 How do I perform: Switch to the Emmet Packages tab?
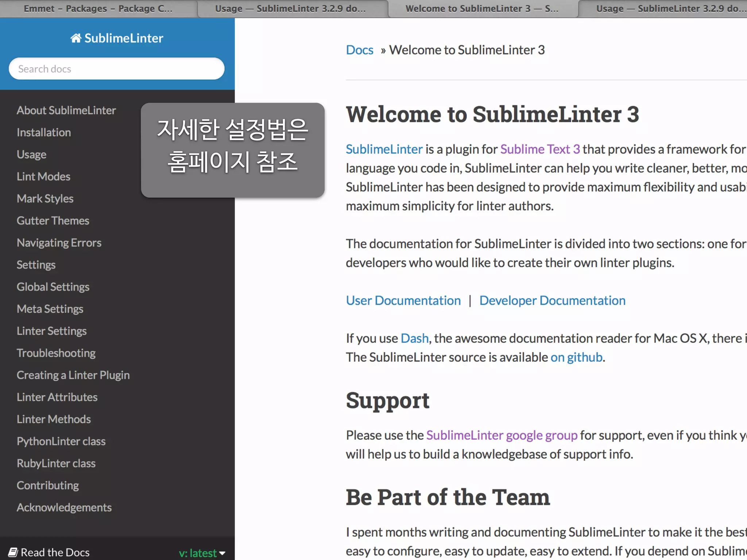coord(98,8)
